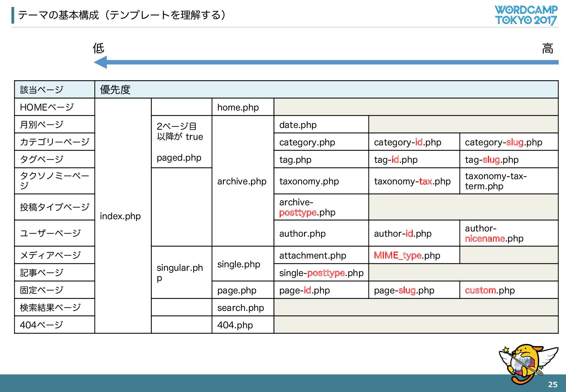Select the single-posttype.php cell
The width and height of the screenshot is (566, 392).
pos(321,272)
